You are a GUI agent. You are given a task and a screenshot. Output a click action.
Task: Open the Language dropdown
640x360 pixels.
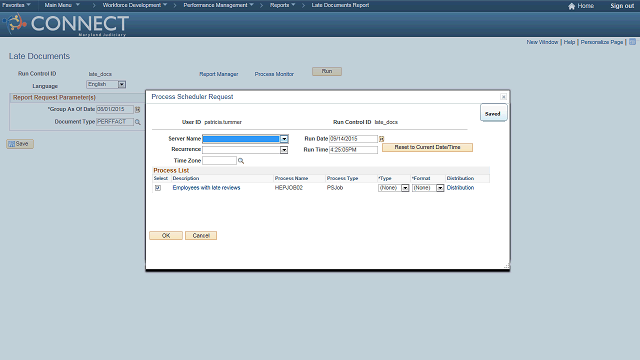coord(122,84)
